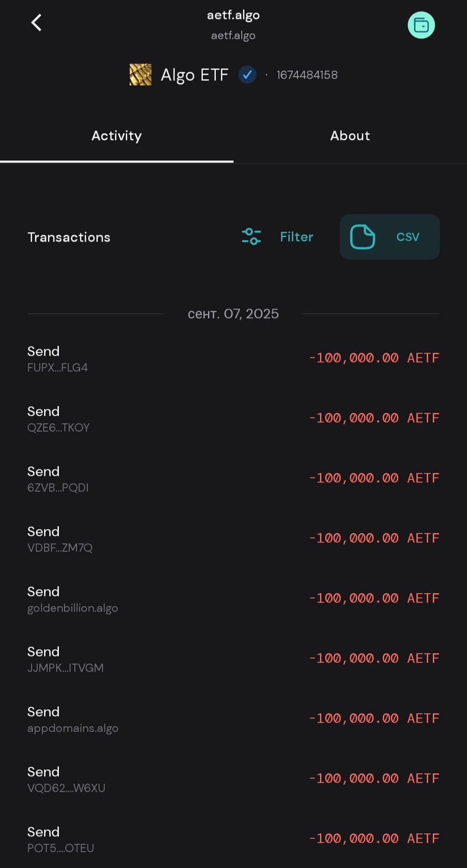
Task: Tap the Filter sliders icon
Action: tap(251, 237)
